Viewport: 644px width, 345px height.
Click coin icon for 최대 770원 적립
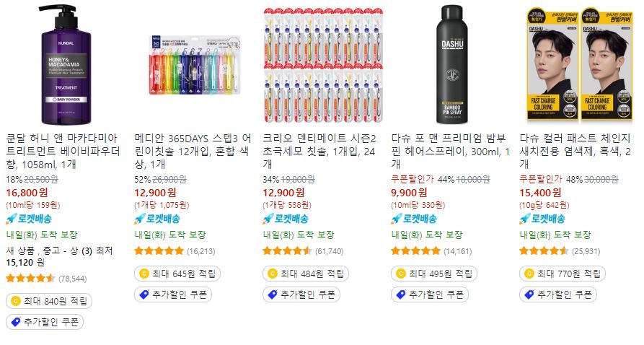[529, 274]
